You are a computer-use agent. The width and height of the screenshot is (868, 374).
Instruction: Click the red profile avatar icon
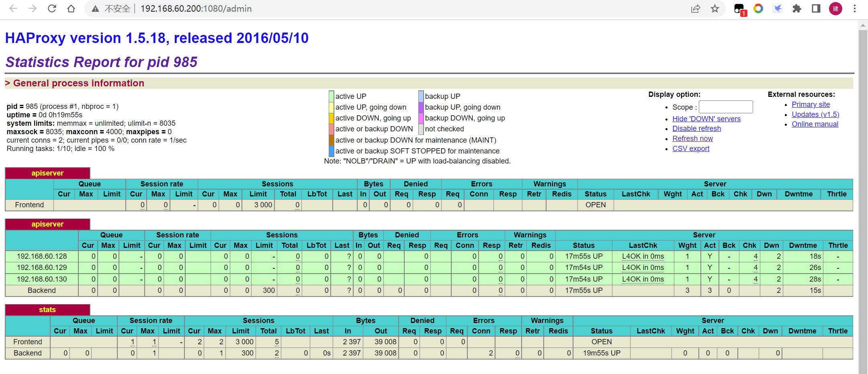click(x=835, y=8)
